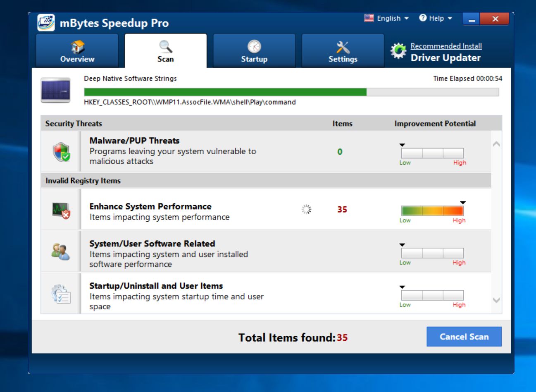
Task: Click the scroll up arrow in results list
Action: click(496, 144)
